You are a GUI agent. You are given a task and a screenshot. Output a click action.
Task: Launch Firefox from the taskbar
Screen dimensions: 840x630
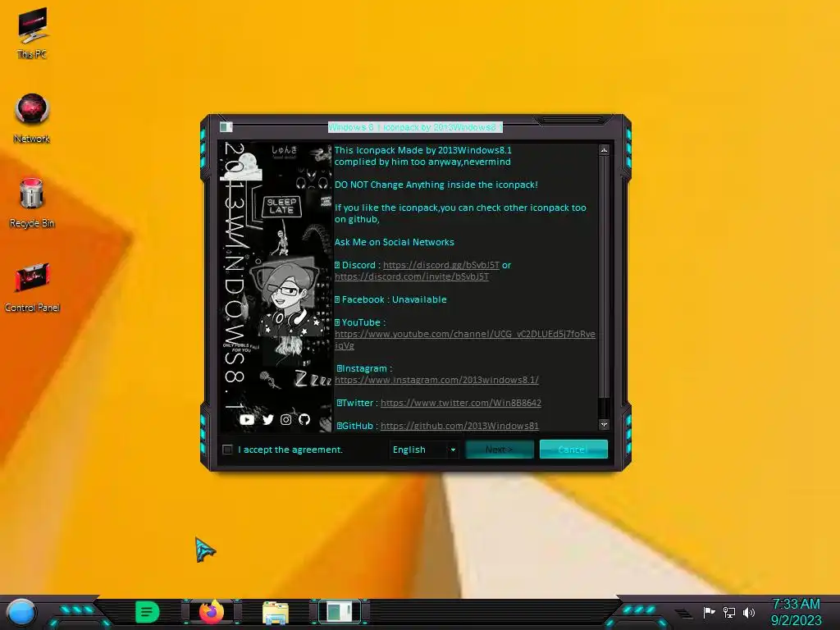(x=211, y=612)
